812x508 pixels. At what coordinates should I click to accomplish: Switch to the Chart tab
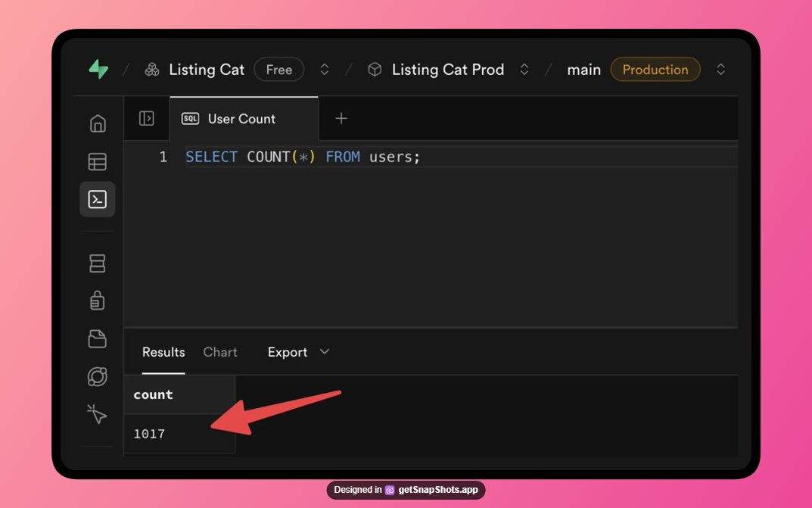click(220, 352)
